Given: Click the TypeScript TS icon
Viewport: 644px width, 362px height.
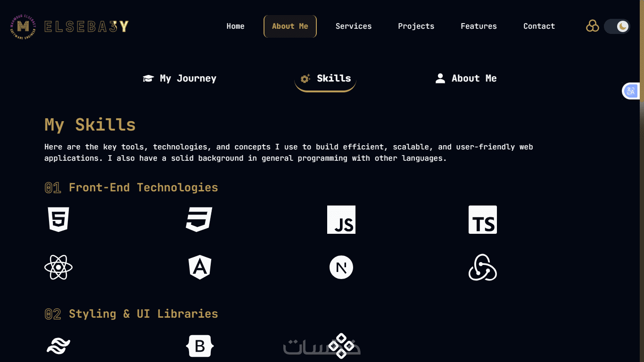Looking at the screenshot, I should tap(483, 220).
